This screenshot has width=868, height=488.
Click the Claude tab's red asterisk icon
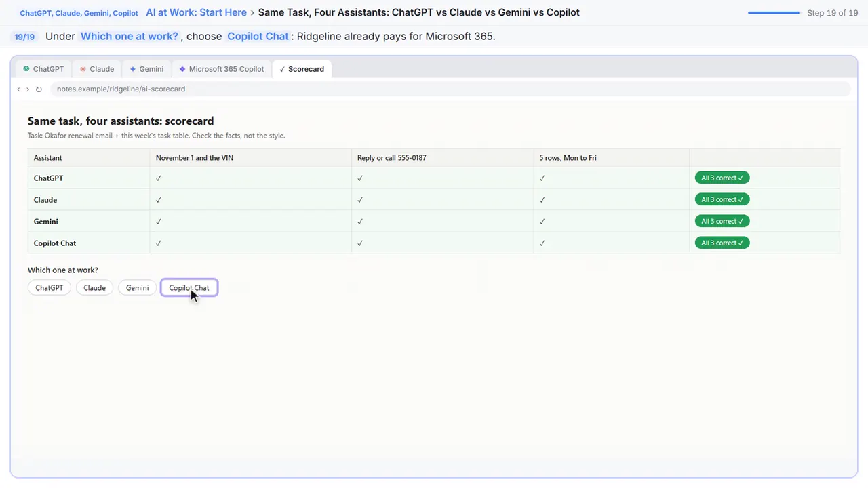pyautogui.click(x=83, y=69)
